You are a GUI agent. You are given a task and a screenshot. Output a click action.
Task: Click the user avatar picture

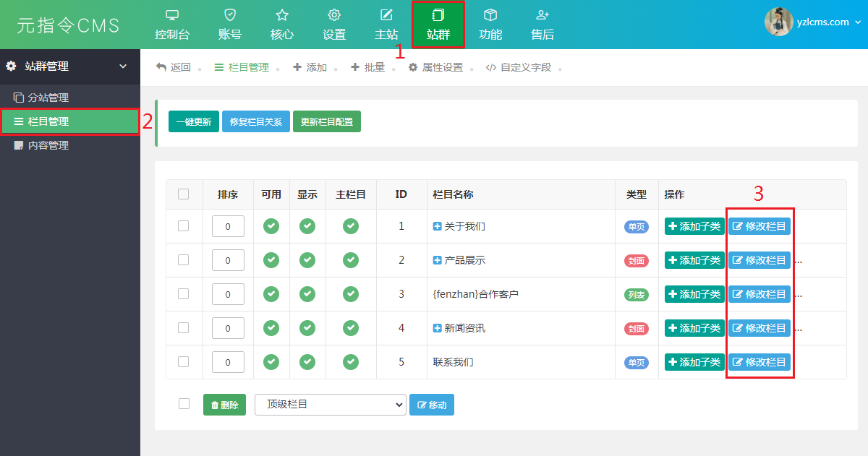779,22
